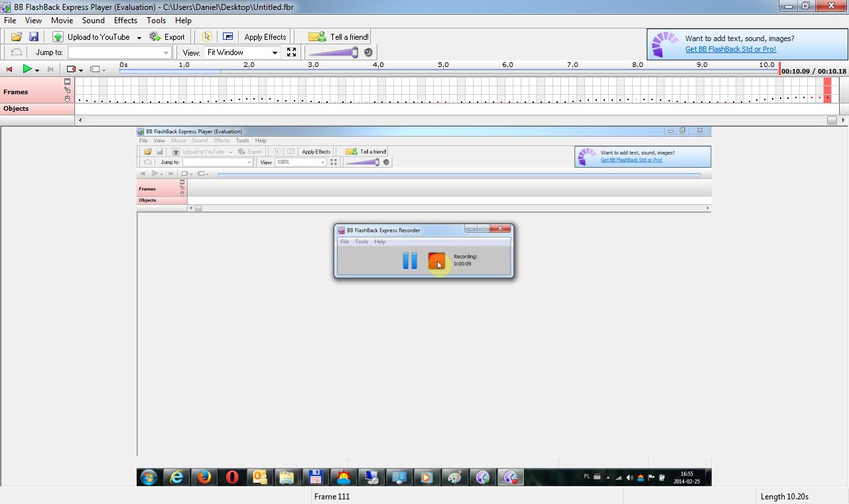Open the File menu
The image size is (849, 504).
[x=10, y=21]
